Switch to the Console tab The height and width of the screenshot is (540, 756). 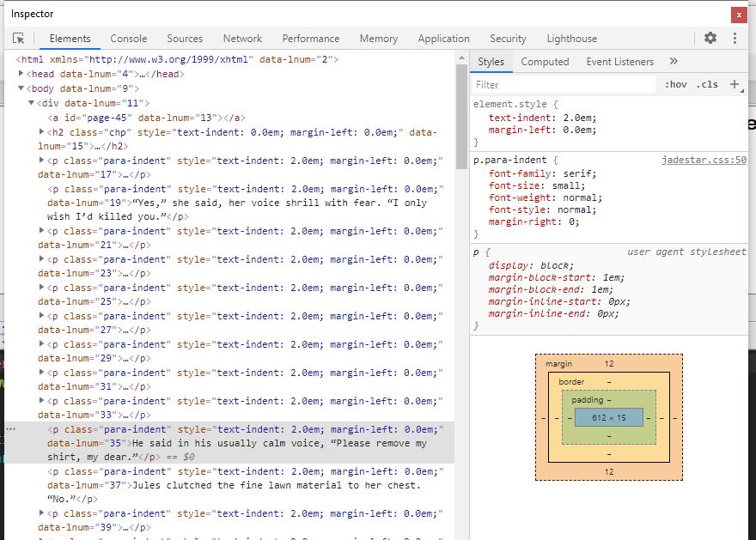[128, 39]
